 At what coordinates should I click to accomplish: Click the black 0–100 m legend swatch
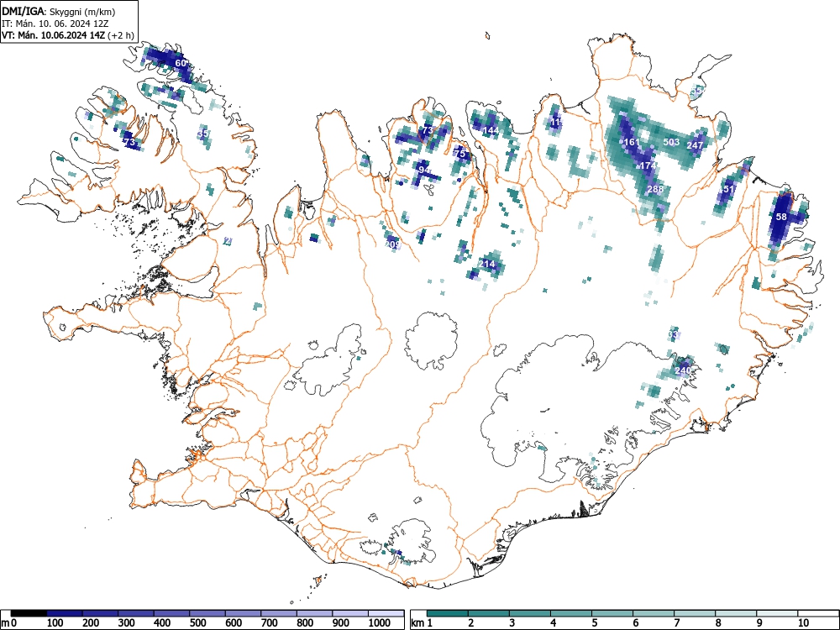[29, 613]
